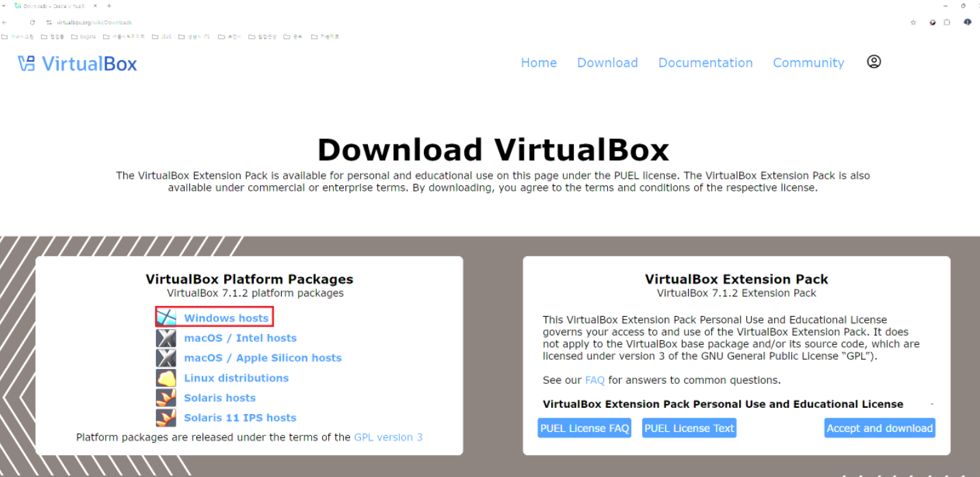Click the black-and-white extension icon in toolbar
Screen dimensions: 980x477
(x=933, y=23)
